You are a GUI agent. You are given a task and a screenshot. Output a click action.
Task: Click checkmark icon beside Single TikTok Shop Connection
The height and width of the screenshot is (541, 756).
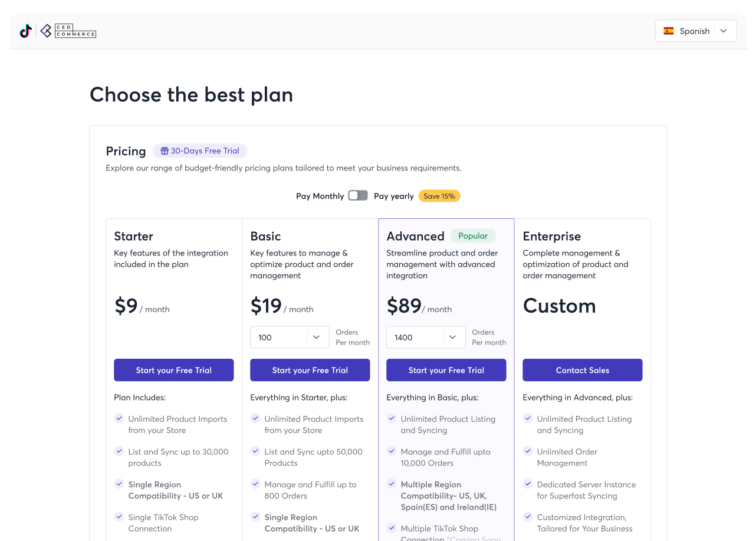pos(119,517)
